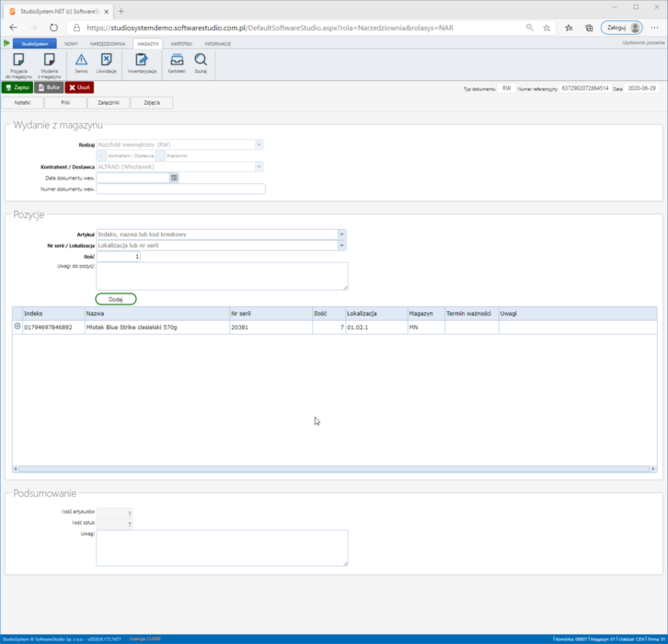Click the Uwagi do pozycji text area
This screenshot has width=668, height=644.
[x=222, y=276]
